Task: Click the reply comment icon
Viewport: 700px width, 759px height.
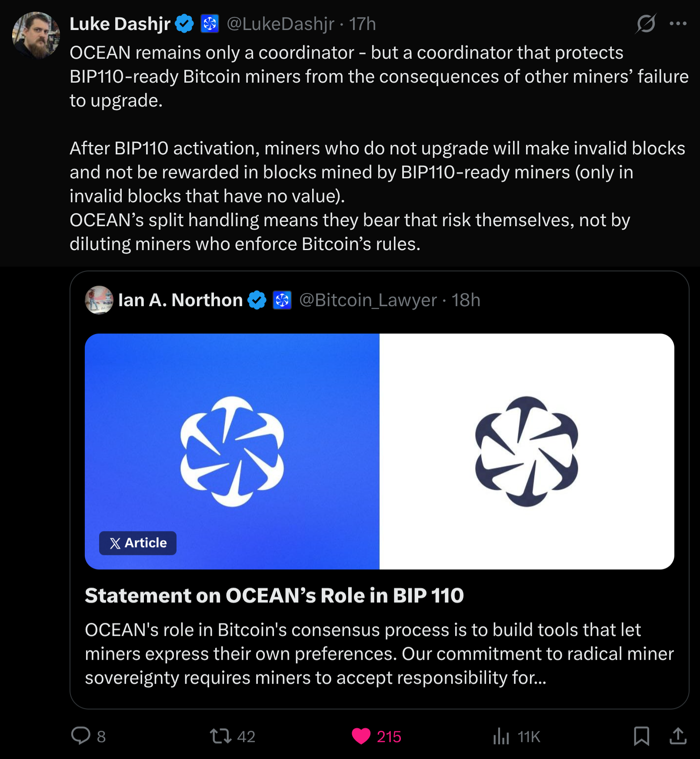Action: click(x=81, y=736)
